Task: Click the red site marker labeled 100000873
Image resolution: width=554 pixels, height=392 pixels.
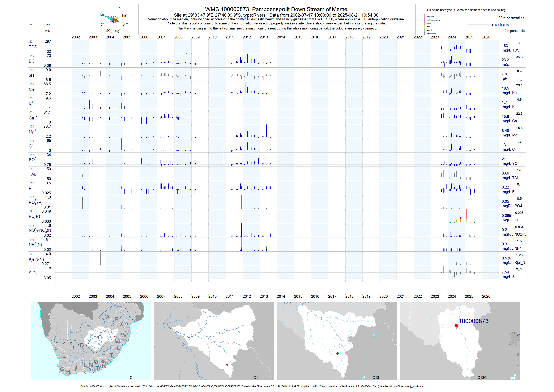Action: pos(456,326)
